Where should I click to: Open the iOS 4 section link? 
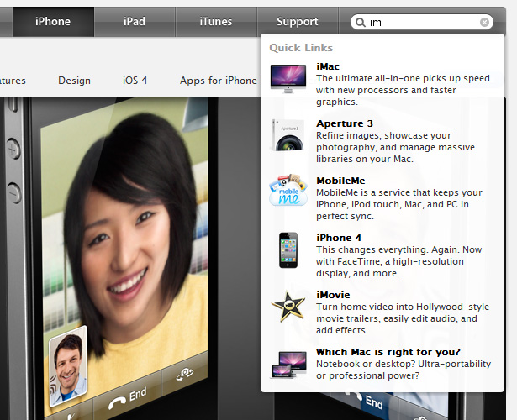(135, 81)
